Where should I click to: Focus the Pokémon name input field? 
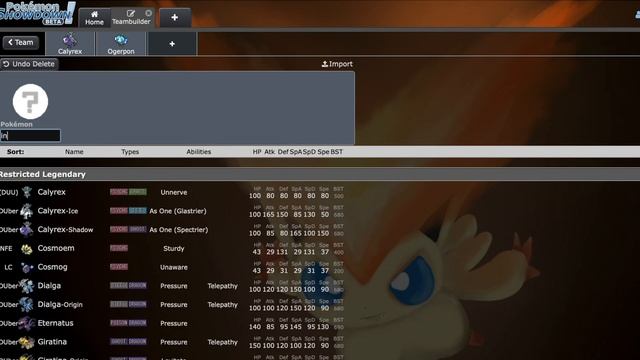pyautogui.click(x=31, y=136)
